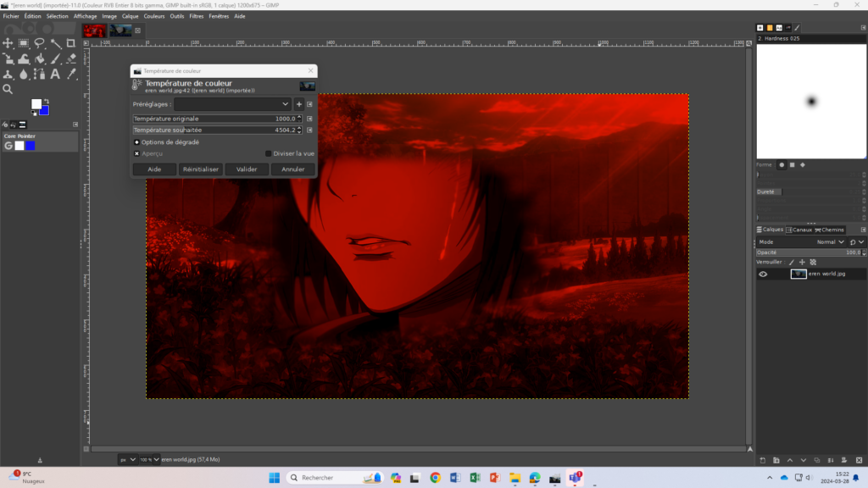Screen dimensions: 868x488
Task: Click the Valider button
Action: (247, 169)
